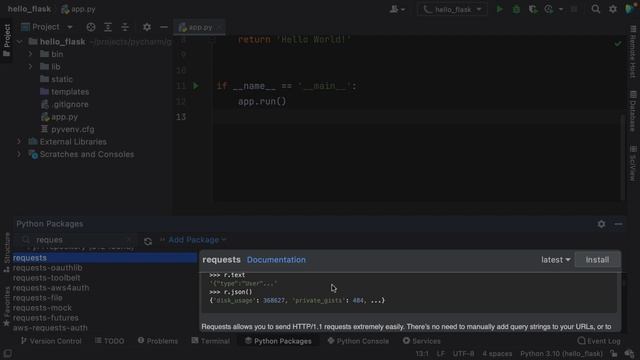The image size is (640, 360).
Task: Toggle tool window bars icon bottom-left
Action: [7, 353]
